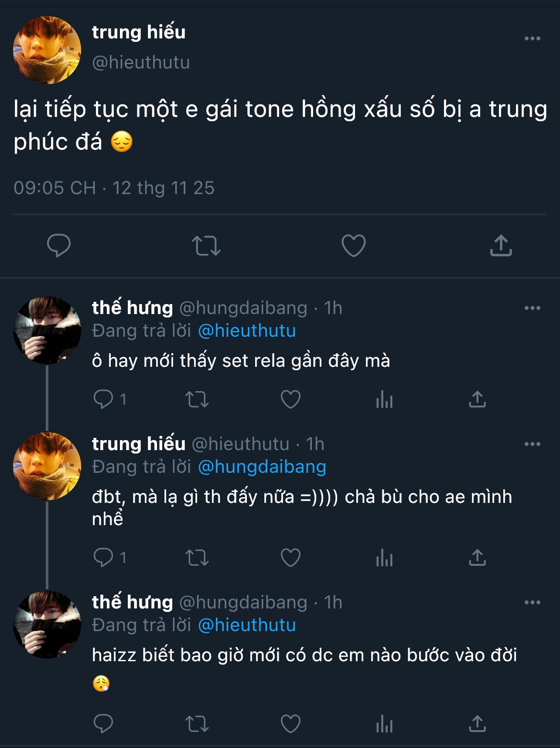Open thế hưng's avatar on first reply
Screen dimensions: 560x748
pyautogui.click(x=47, y=330)
